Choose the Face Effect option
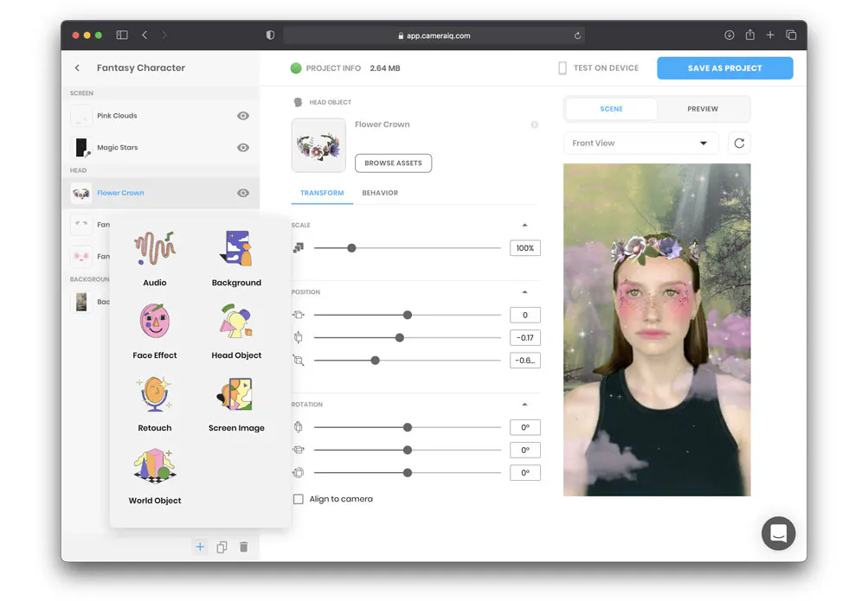The height and width of the screenshot is (601, 868). [x=154, y=331]
